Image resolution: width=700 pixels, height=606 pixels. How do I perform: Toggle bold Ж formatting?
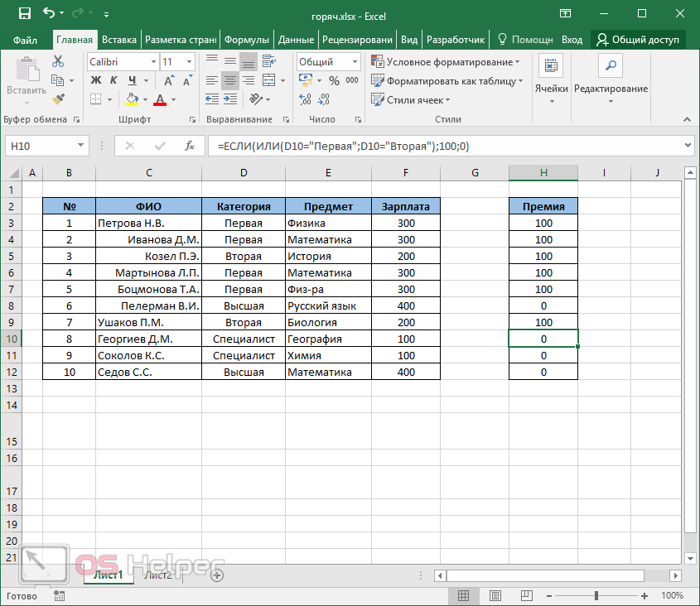pos(95,80)
